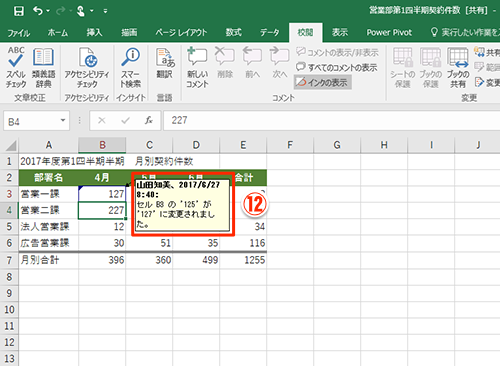Select column F header
This screenshot has height=366, width=500.
[290, 145]
